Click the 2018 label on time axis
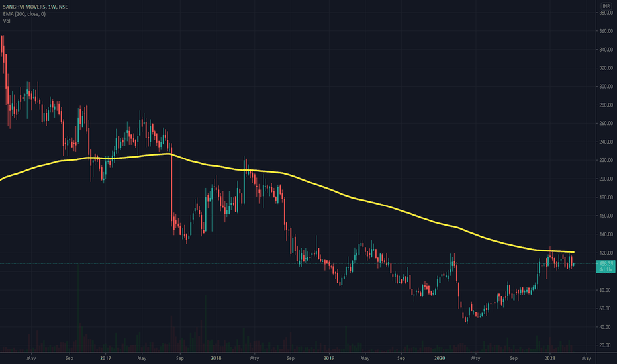The height and width of the screenshot is (364, 617). pyautogui.click(x=216, y=358)
